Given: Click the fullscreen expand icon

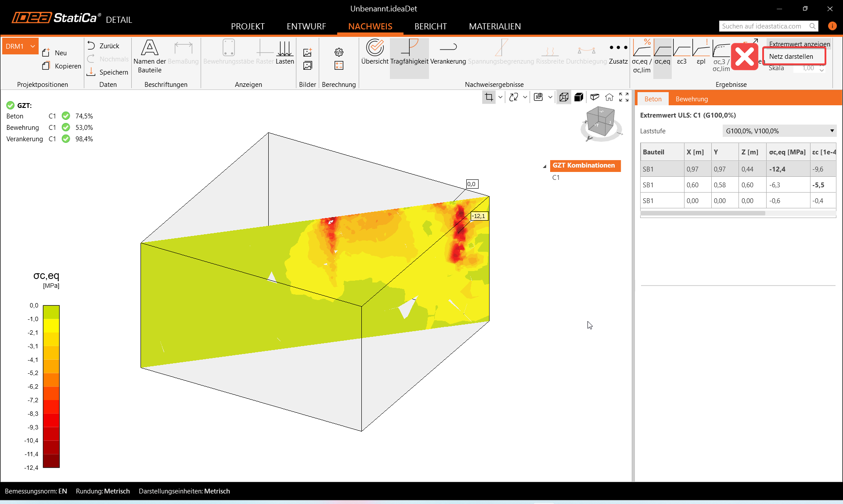Looking at the screenshot, I should tap(624, 97).
